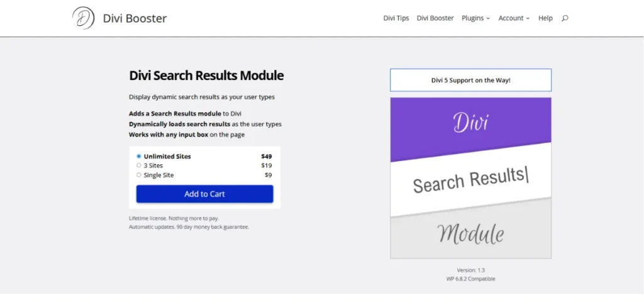
Task: Go to Divi Booster menu item
Action: 435,18
